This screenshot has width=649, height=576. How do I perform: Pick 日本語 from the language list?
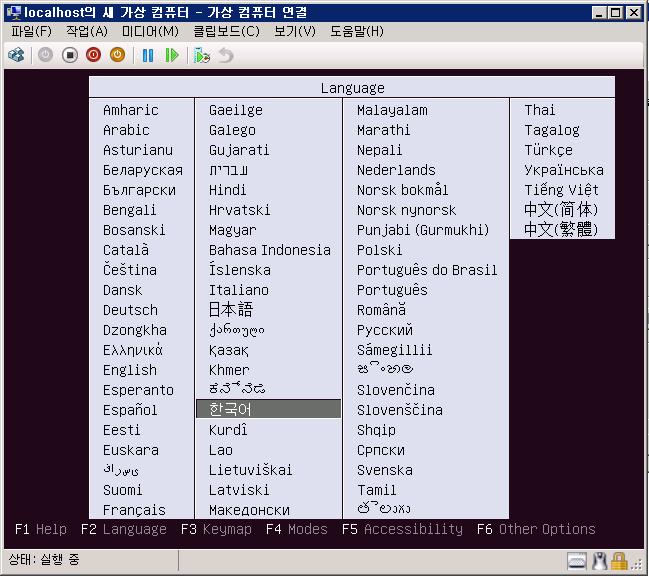click(x=231, y=310)
